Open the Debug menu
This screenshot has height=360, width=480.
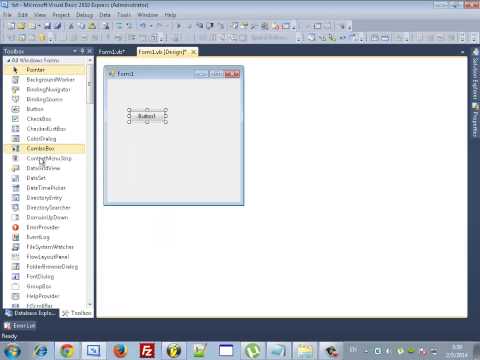84,15
